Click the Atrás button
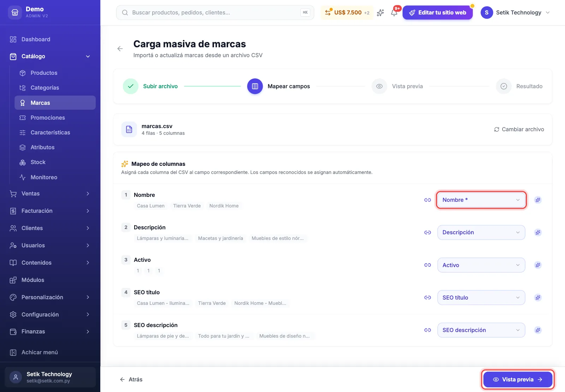Image resolution: width=565 pixels, height=392 pixels. pos(131,380)
